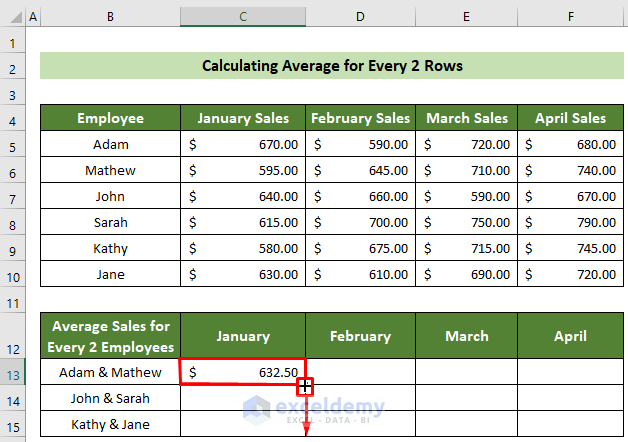Screen dimensions: 628x442
Task: Select column C header
Action: (x=243, y=18)
